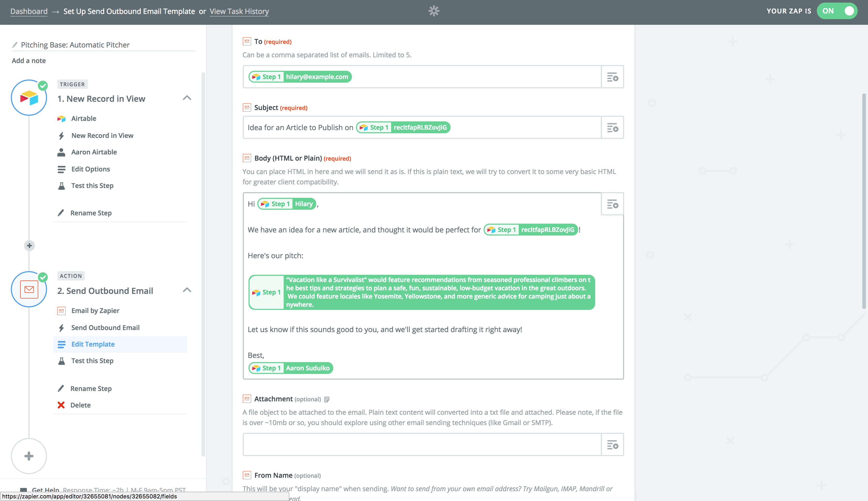Click insert-field icon beside Attachment field
Screen dimensions: 868x501
612,444
